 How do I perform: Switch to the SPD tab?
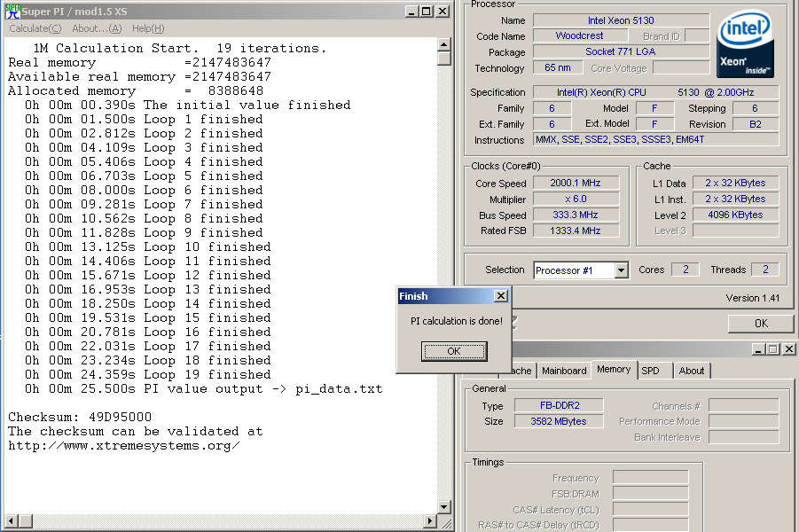point(650,371)
